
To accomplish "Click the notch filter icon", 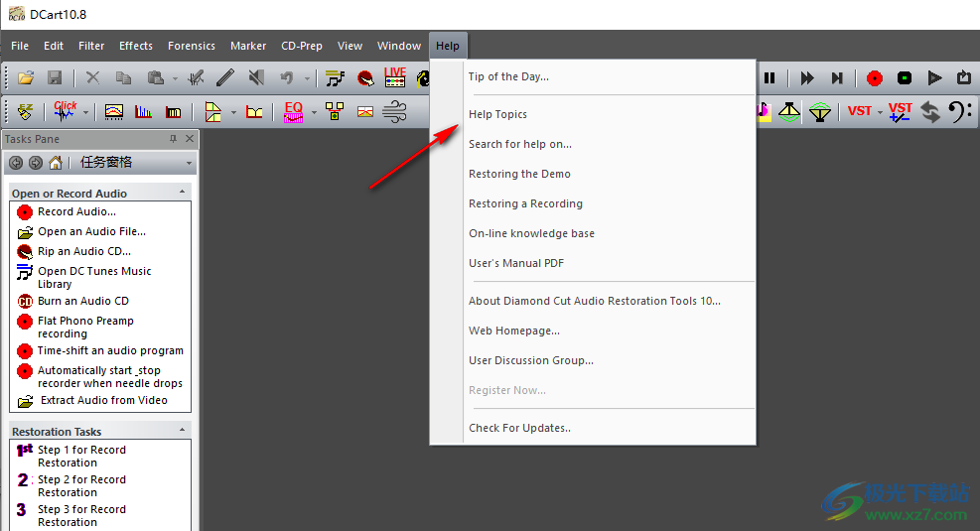I will coord(254,112).
